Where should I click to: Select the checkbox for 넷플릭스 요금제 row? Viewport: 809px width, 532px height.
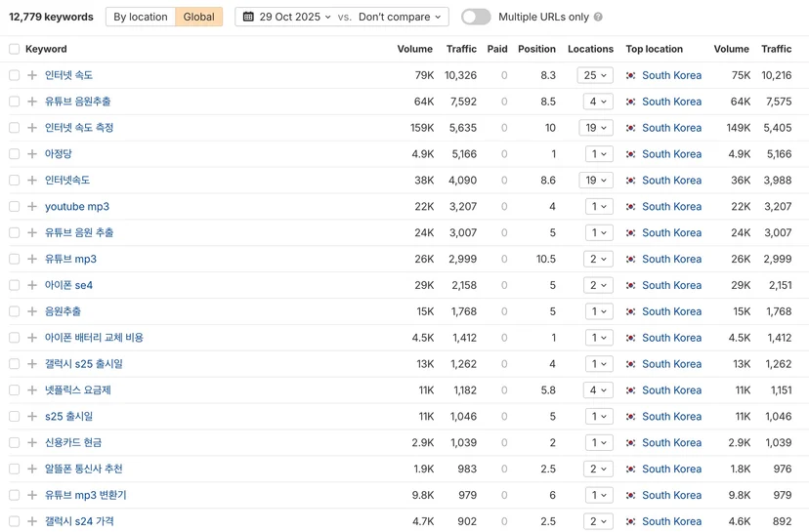coord(15,390)
